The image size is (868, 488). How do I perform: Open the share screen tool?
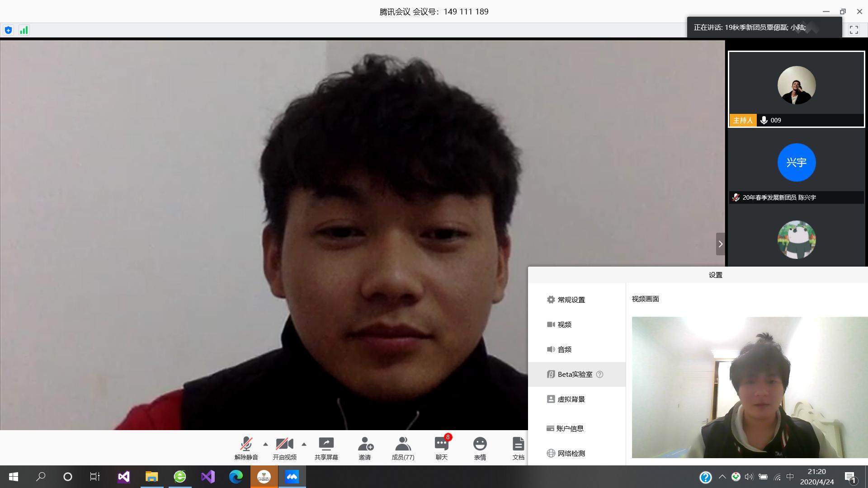click(x=326, y=445)
